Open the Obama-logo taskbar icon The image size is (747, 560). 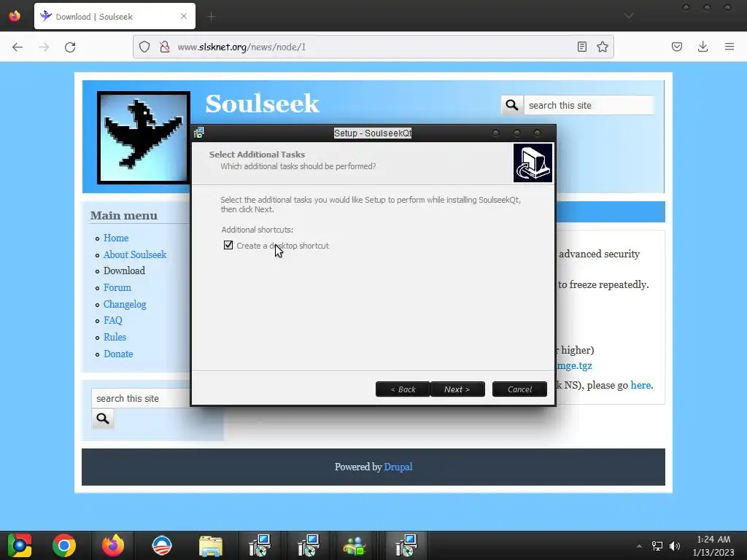(x=161, y=545)
